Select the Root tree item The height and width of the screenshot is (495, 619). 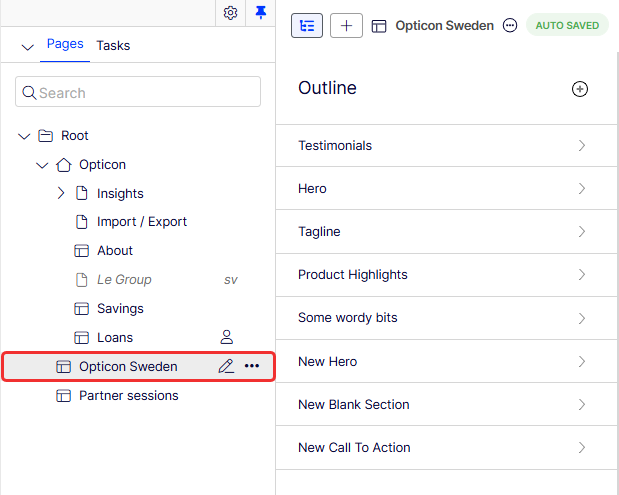point(75,136)
